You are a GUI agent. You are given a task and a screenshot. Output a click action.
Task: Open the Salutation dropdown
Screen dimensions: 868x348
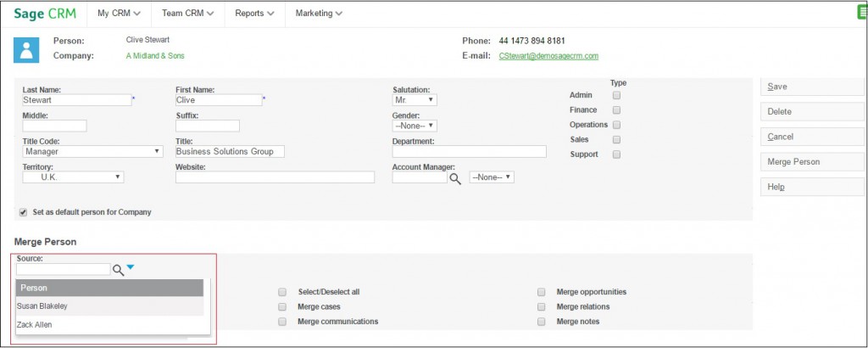[x=415, y=100]
